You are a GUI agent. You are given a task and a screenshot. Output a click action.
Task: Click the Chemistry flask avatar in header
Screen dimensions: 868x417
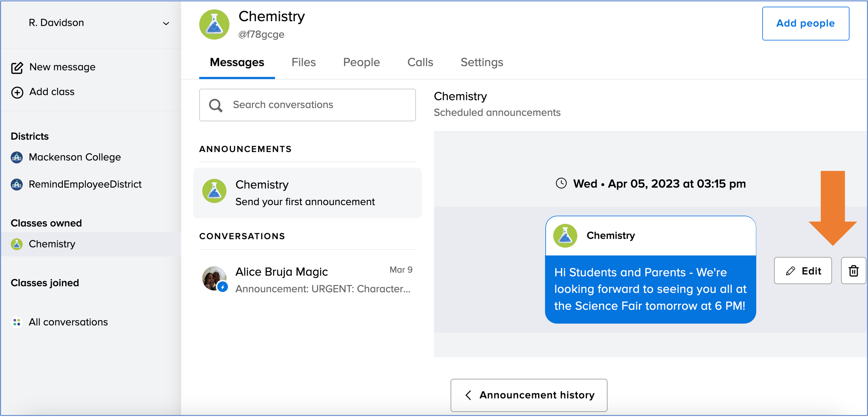(x=214, y=25)
